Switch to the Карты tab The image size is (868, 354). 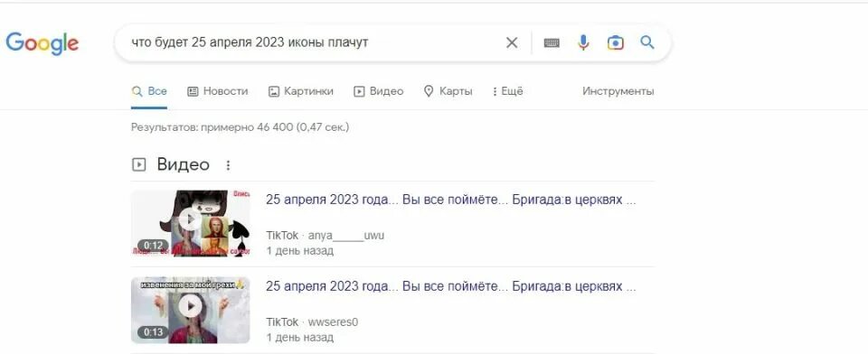point(448,91)
